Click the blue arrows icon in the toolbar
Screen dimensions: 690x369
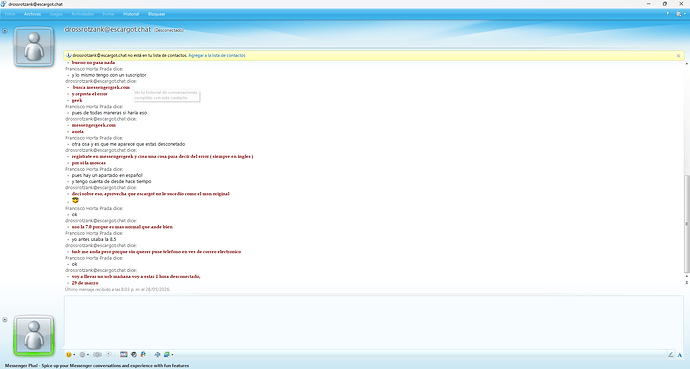click(x=157, y=354)
